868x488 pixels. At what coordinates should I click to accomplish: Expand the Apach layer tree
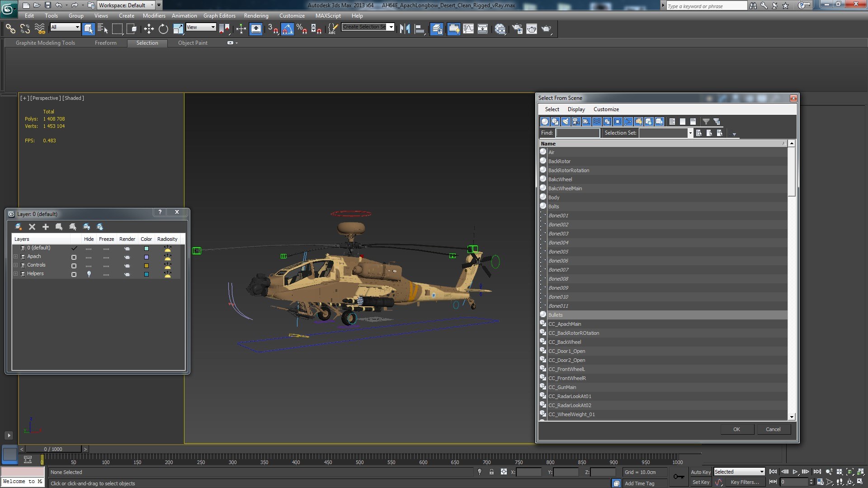15,257
